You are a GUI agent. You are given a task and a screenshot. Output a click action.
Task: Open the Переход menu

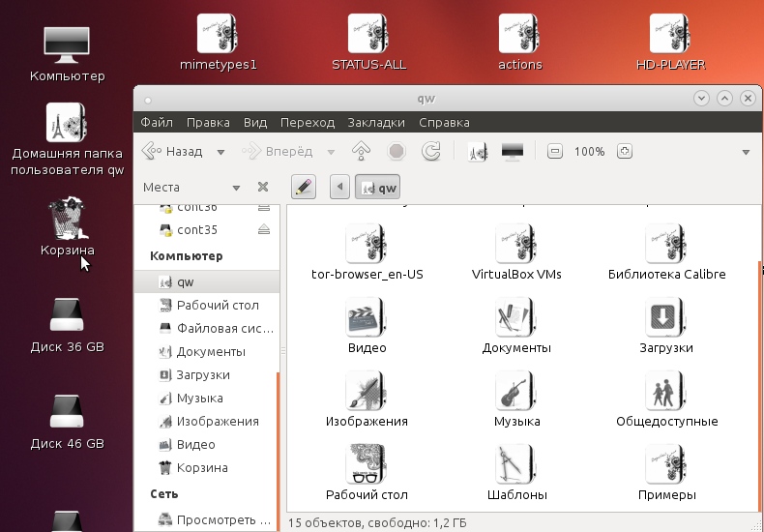pyautogui.click(x=308, y=122)
